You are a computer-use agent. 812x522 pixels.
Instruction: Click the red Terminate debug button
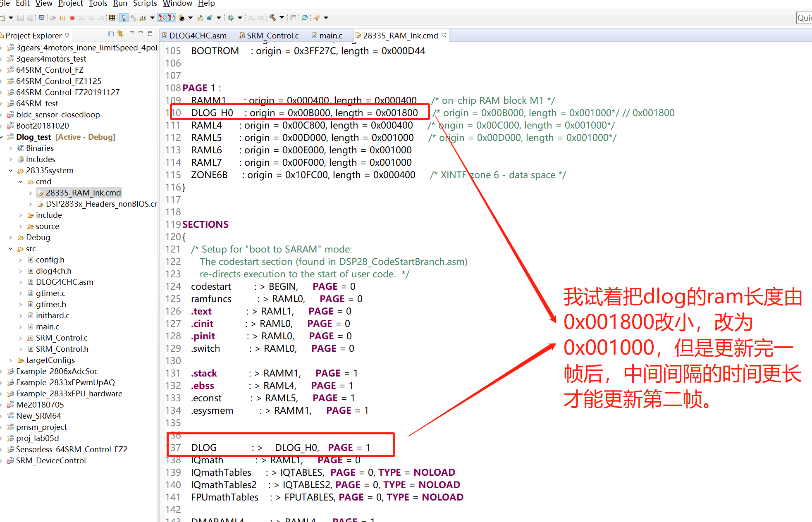72,18
